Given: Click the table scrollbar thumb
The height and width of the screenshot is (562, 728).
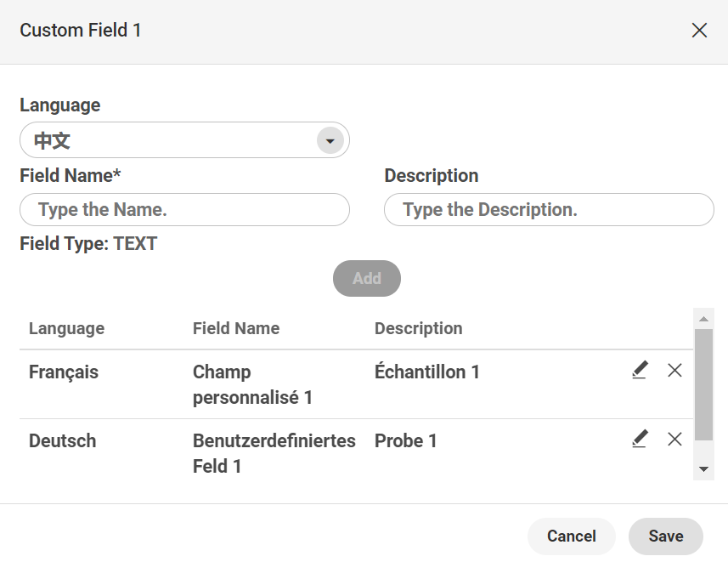Looking at the screenshot, I should 703,384.
